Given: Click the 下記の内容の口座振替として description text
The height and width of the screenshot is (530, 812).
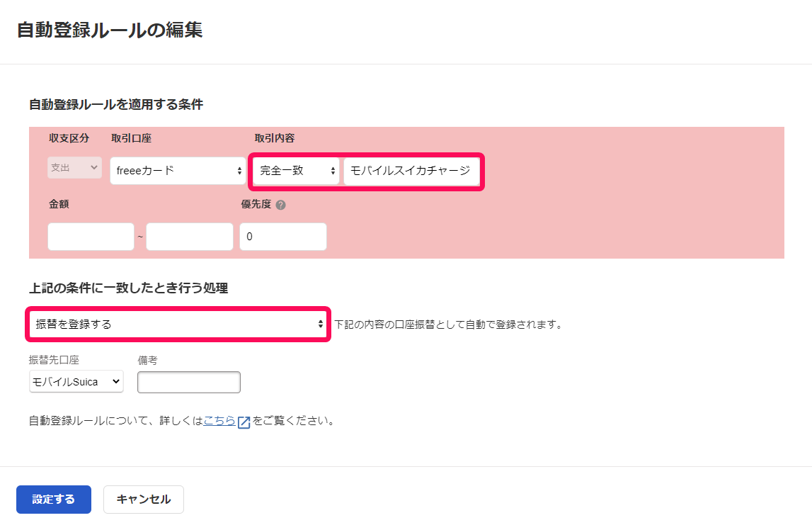Looking at the screenshot, I should pos(448,325).
